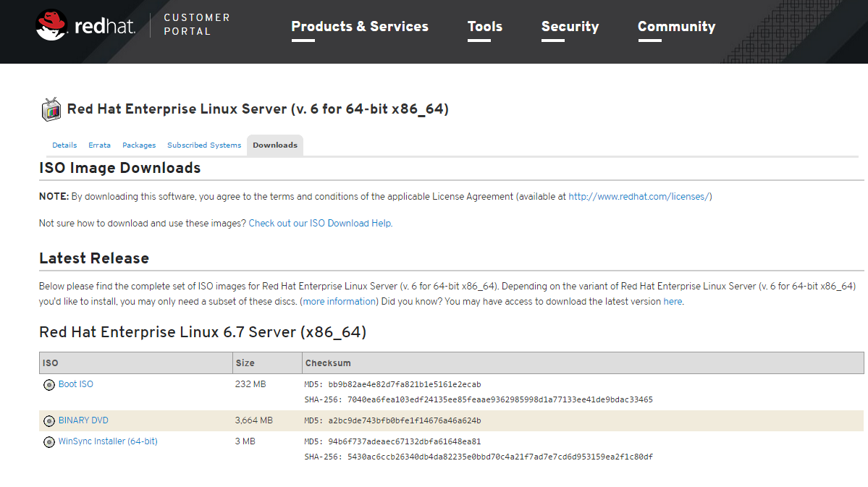Click the Boot ISO MD5 checksum
This screenshot has width=868, height=487.
coord(392,385)
